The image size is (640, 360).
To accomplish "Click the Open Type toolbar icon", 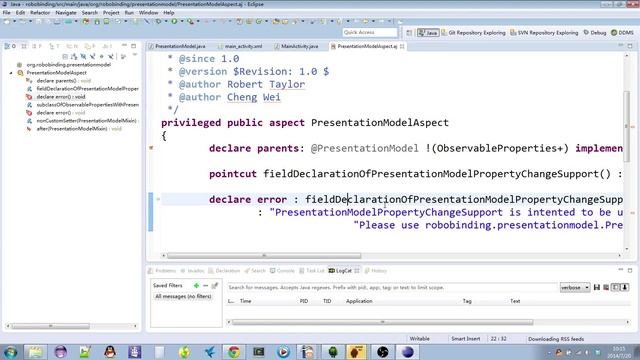I will 276,21.
